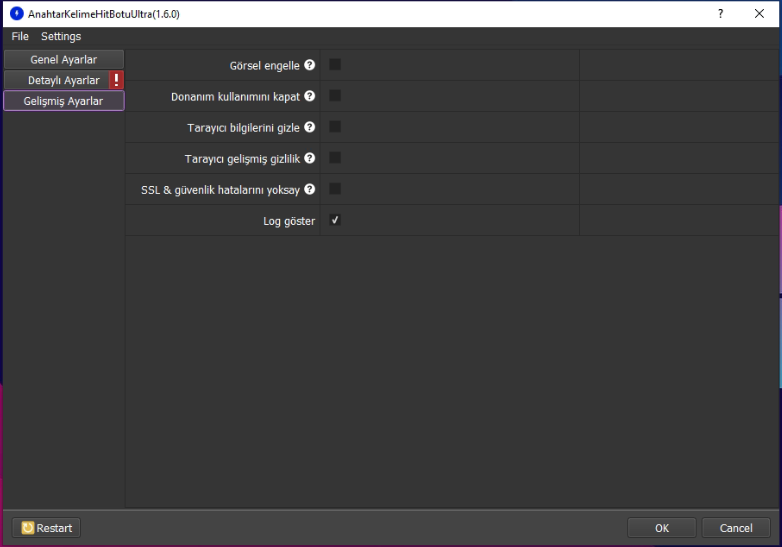This screenshot has width=782, height=547.
Task: Toggle SSL & güvenlik hatalarını yoksay checkbox
Action: [335, 189]
